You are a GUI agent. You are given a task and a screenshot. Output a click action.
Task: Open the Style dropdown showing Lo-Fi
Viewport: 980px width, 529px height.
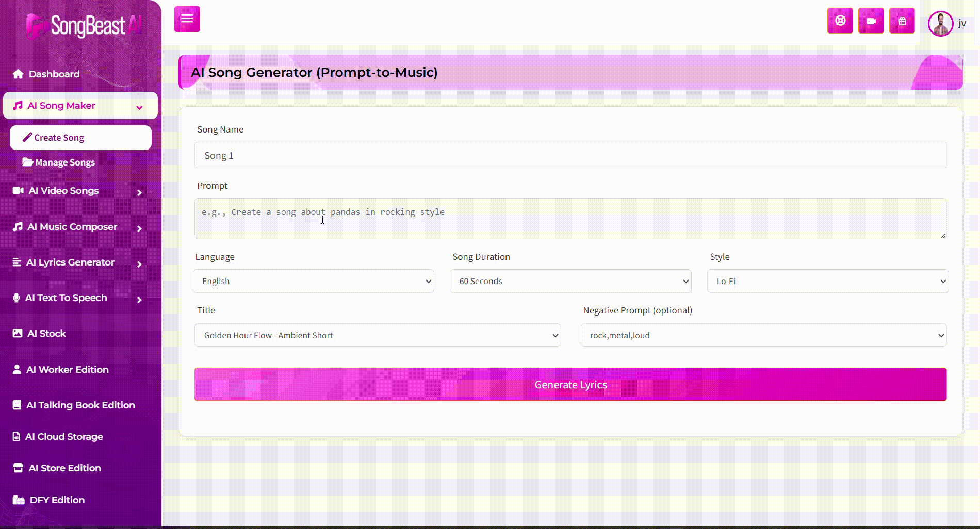coord(828,281)
